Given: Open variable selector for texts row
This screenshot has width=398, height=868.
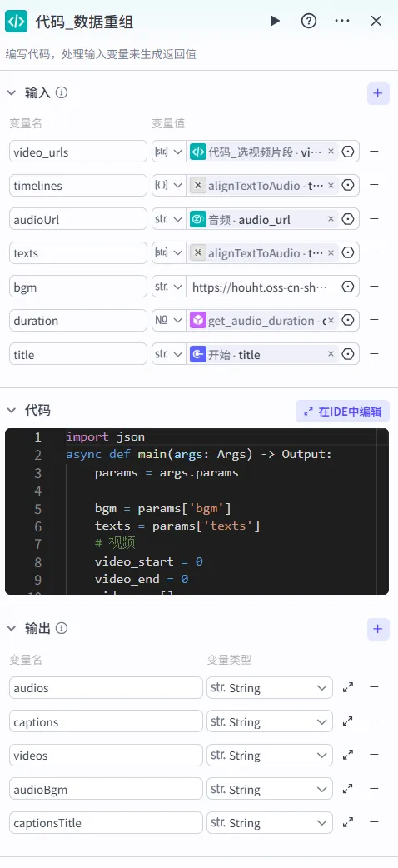Looking at the screenshot, I should coord(348,253).
